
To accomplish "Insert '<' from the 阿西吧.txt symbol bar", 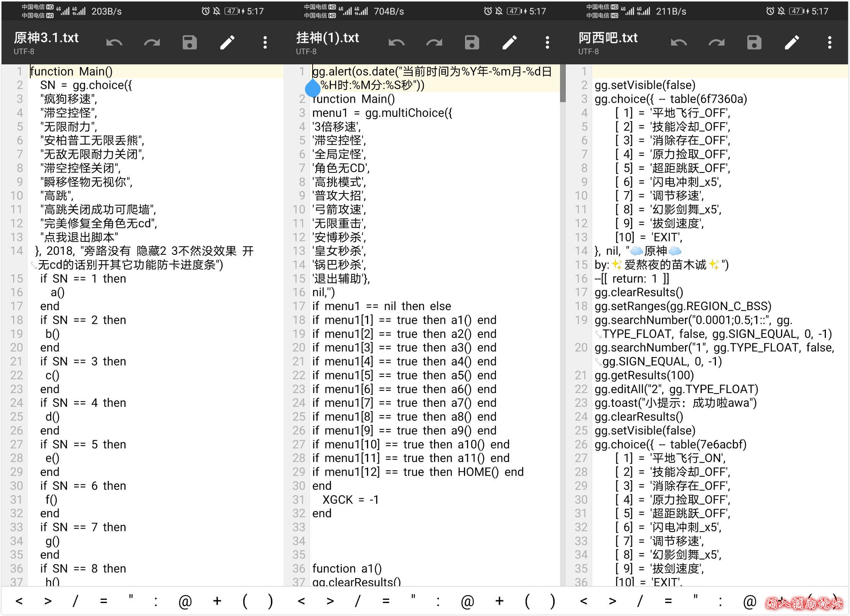I will click(x=583, y=601).
